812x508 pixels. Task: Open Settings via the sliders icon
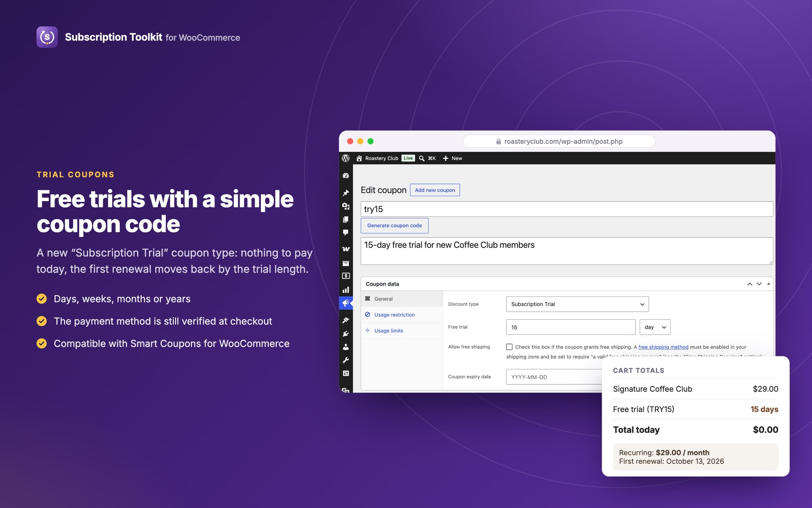click(x=345, y=373)
